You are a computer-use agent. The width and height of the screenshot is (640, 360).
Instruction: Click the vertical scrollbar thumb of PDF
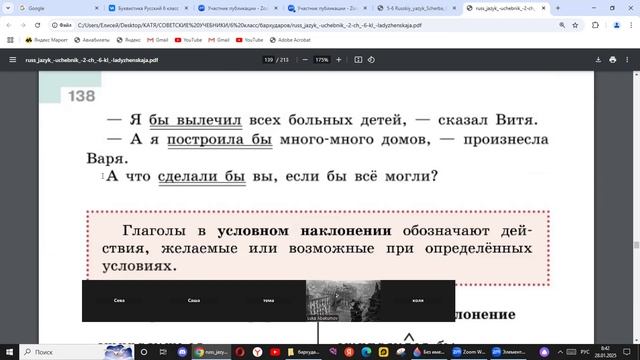pos(636,245)
